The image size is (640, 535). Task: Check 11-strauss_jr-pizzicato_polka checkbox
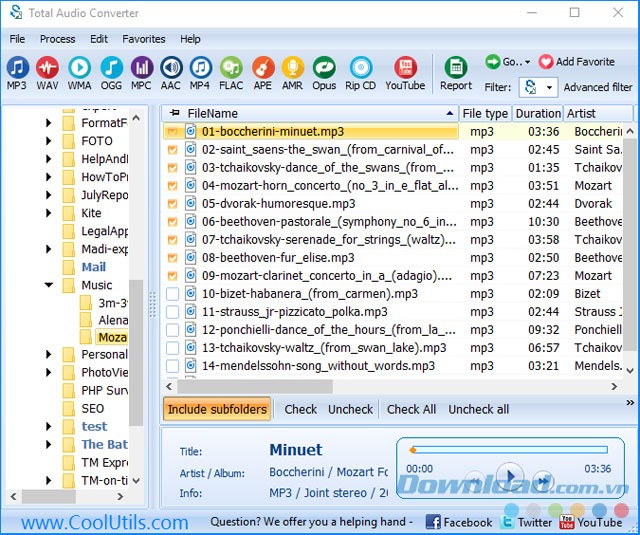click(173, 312)
